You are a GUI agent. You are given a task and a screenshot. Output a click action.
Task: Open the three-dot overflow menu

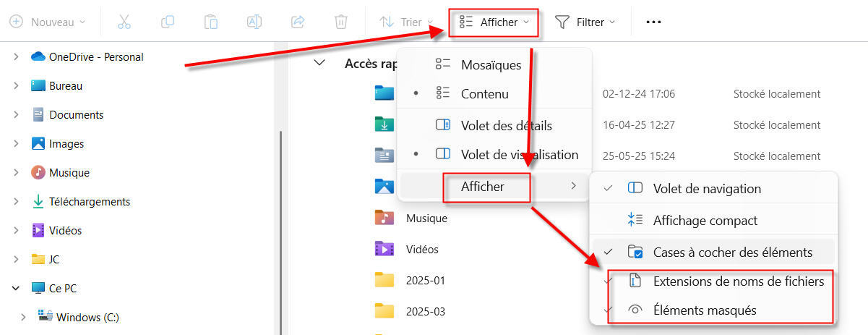pos(653,22)
